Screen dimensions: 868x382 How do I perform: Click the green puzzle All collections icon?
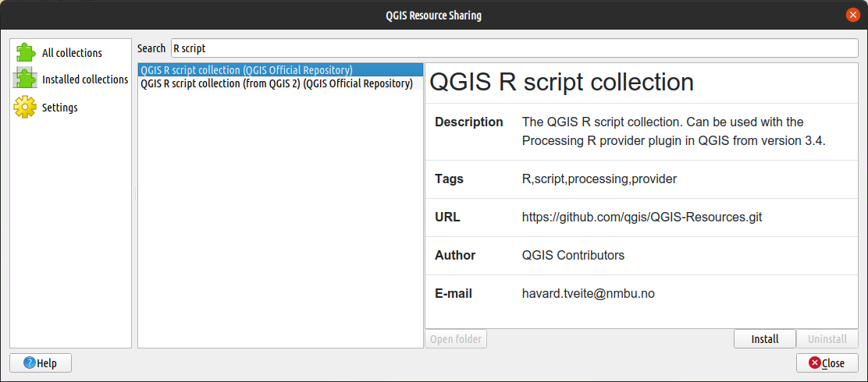(x=26, y=52)
